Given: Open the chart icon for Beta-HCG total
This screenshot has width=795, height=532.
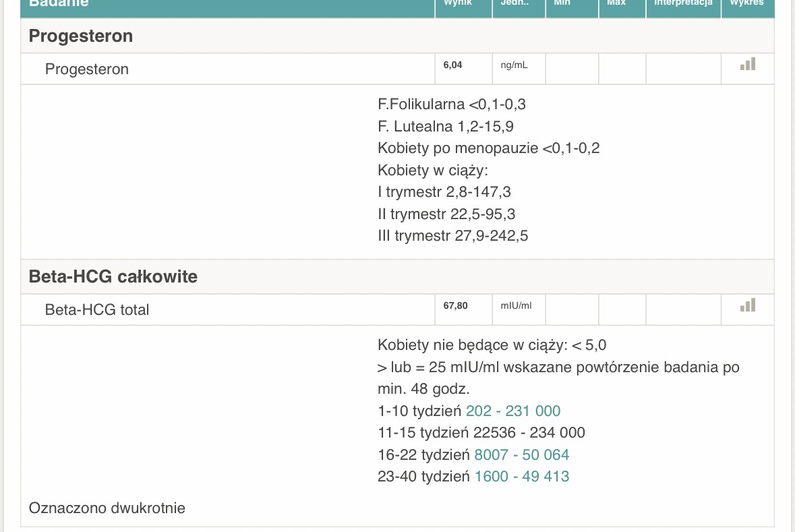Looking at the screenshot, I should tap(748, 305).
